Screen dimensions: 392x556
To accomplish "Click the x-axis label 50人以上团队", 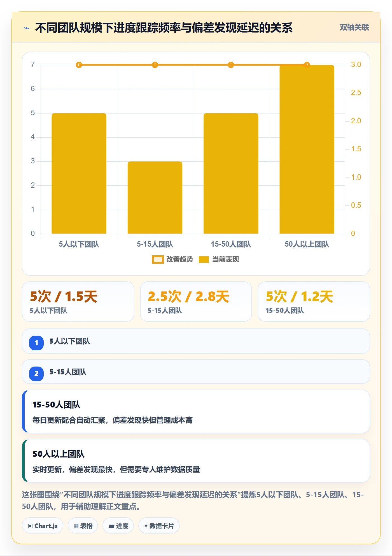I will coord(307,244).
